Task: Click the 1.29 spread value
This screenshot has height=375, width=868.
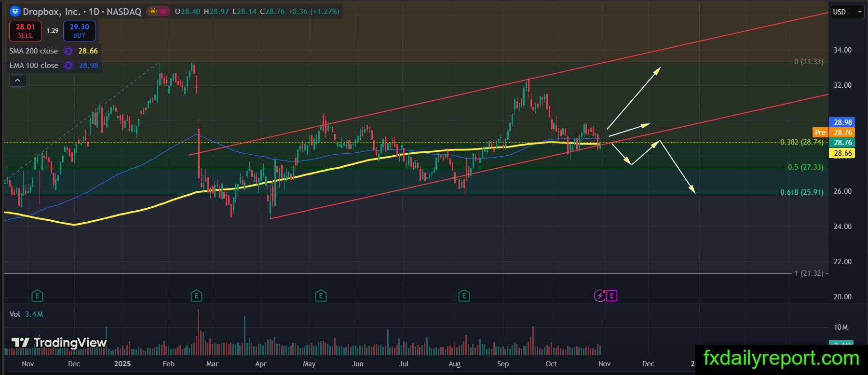Action: pyautogui.click(x=53, y=31)
